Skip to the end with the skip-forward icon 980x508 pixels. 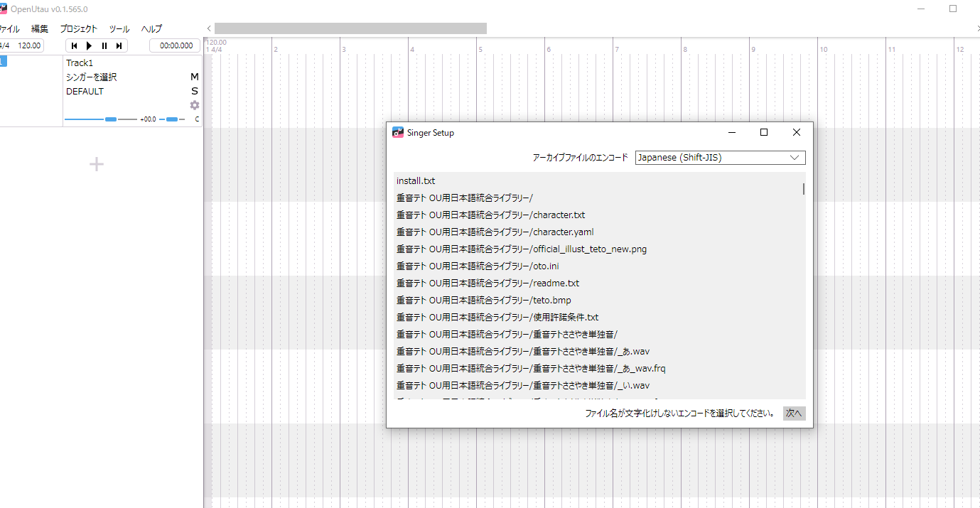119,45
